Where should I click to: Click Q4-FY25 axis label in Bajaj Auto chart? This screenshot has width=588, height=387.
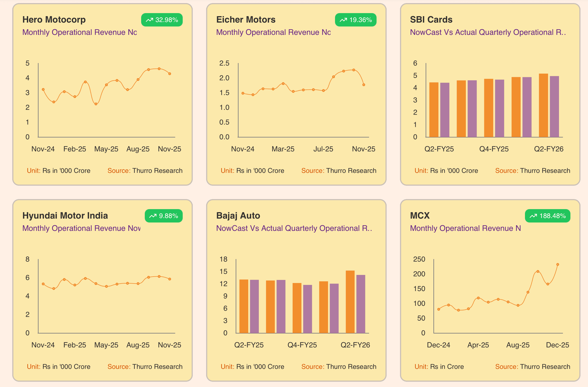coord(302,345)
